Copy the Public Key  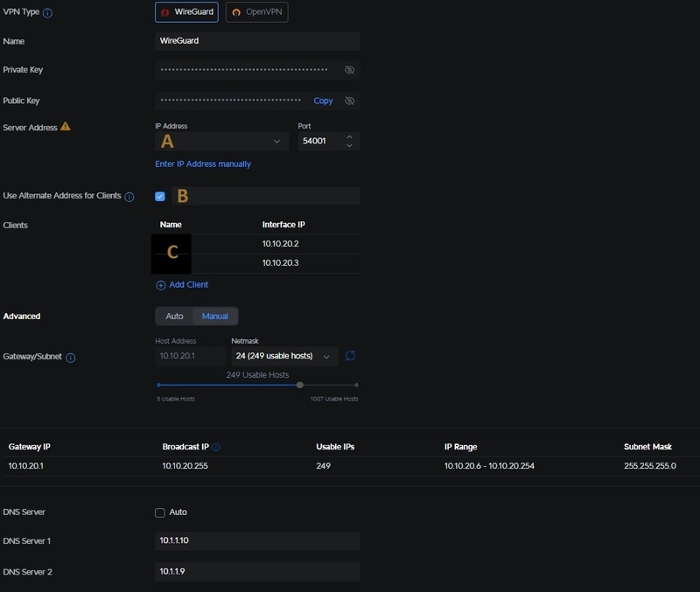(x=323, y=101)
